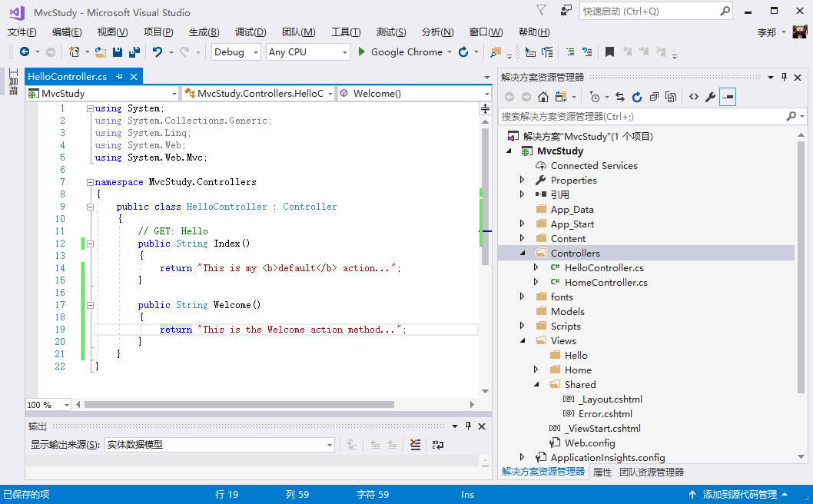This screenshot has width=813, height=504.
Task: Toggle word wrap in output panel
Action: (x=437, y=445)
